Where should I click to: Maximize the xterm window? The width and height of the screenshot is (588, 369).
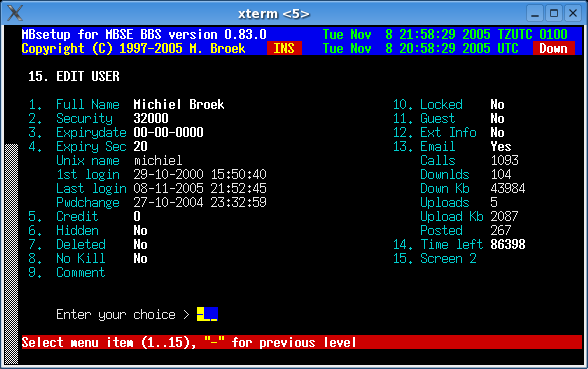coord(554,14)
